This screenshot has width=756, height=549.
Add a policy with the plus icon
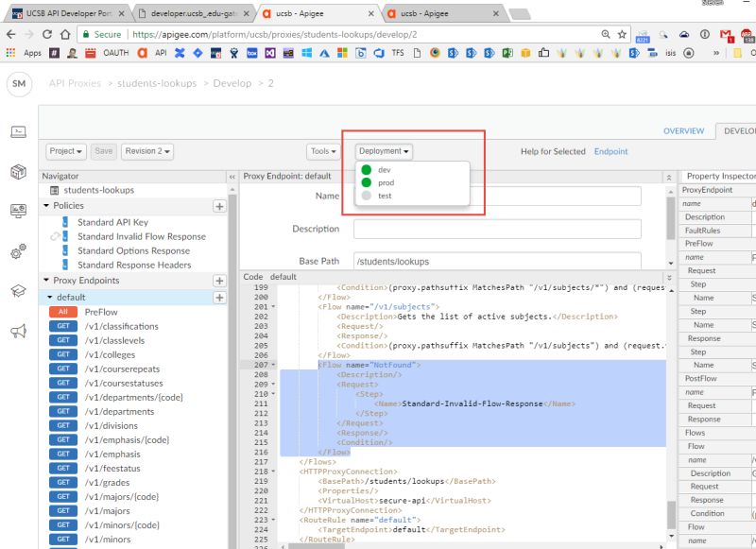tap(218, 205)
